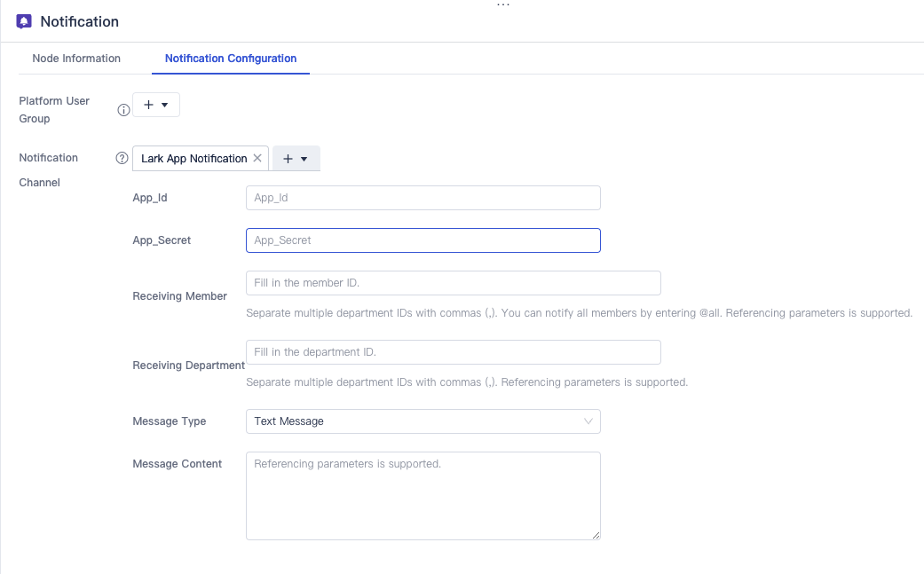Image resolution: width=924 pixels, height=574 pixels.
Task: Focus the App_Secret input field
Action: (x=423, y=240)
